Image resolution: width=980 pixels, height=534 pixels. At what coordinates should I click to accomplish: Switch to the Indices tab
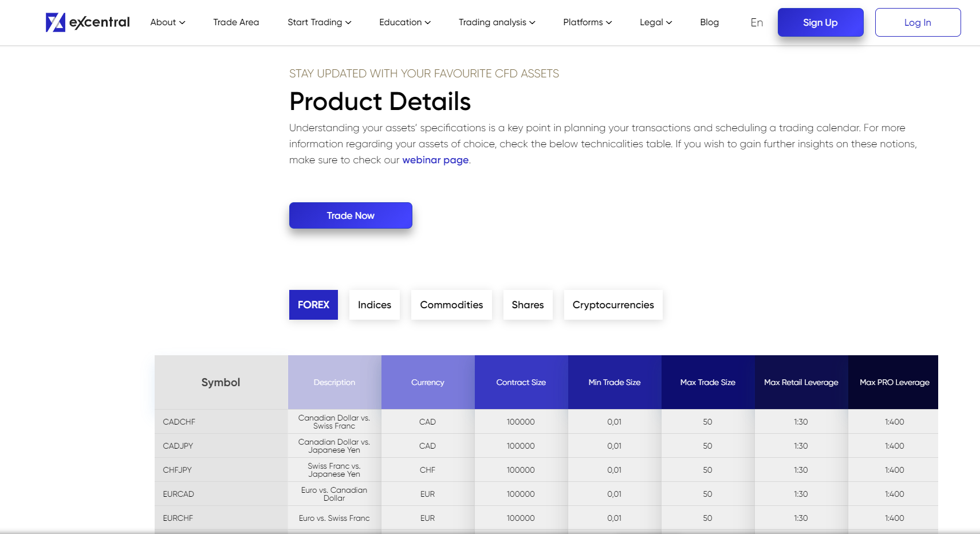(374, 305)
